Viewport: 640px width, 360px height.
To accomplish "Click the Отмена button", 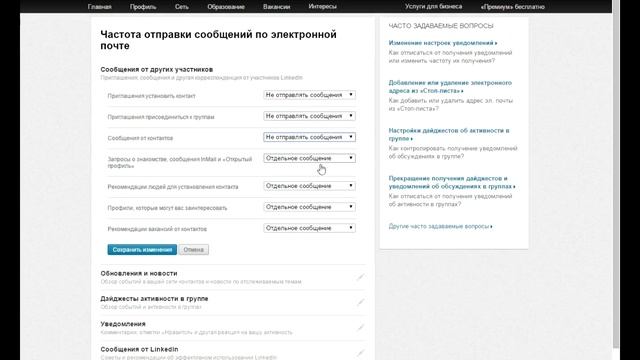I will (193, 249).
